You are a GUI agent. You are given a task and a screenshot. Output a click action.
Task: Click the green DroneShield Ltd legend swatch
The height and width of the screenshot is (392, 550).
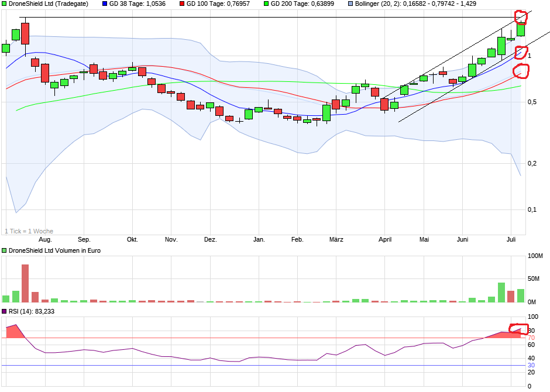coord(4,4)
